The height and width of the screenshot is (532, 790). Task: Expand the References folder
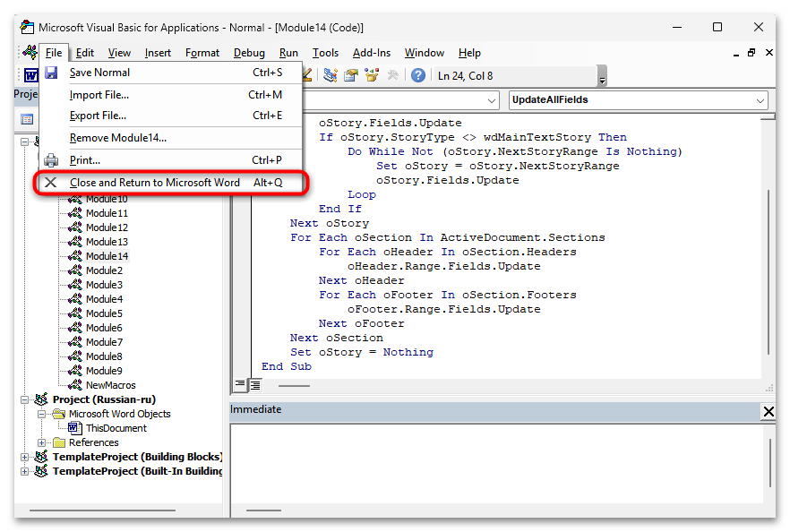41,442
